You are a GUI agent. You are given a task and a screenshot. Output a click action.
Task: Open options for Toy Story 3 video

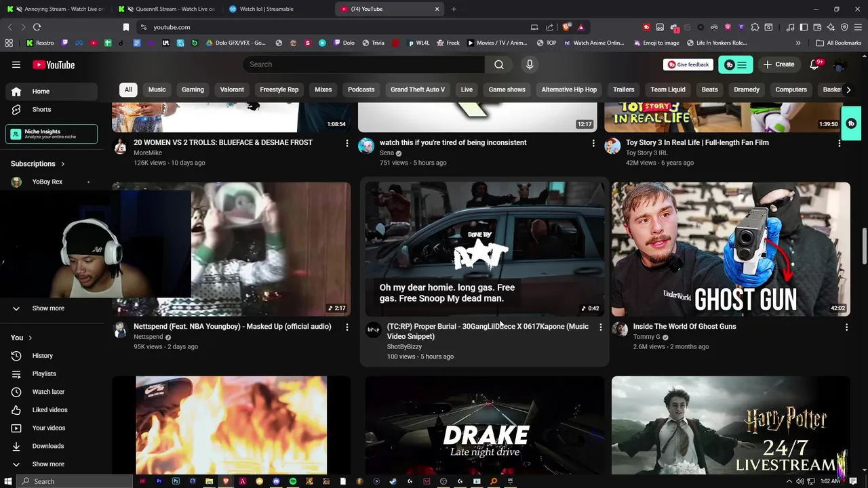(840, 143)
